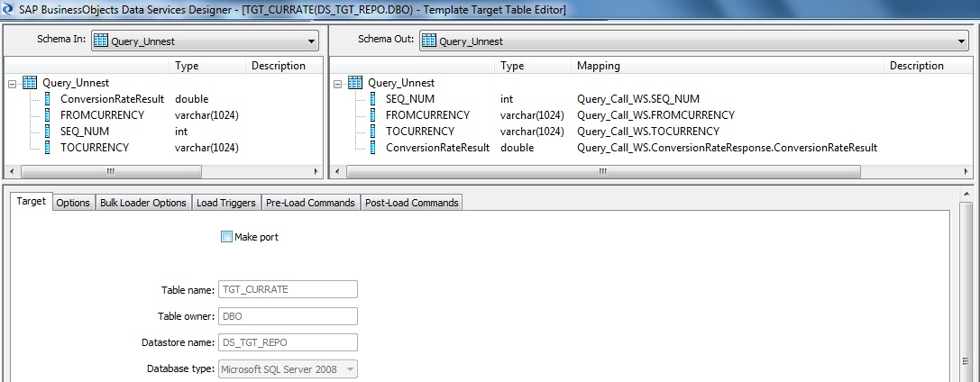The width and height of the screenshot is (980, 382).
Task: Click column icon beside FROMCURRENCY in Schema Out
Action: coord(373,114)
